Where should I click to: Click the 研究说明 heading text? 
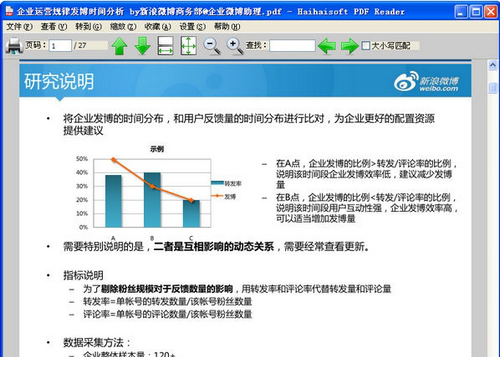(59, 81)
